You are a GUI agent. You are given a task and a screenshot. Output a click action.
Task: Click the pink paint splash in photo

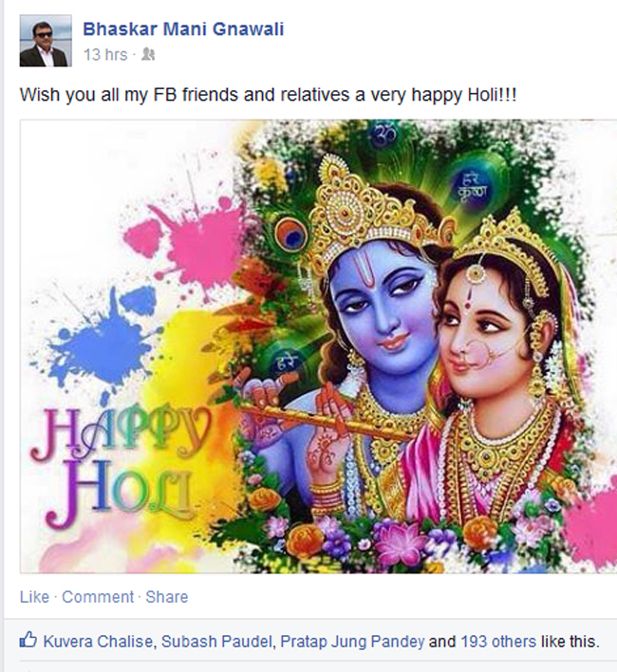189,242
